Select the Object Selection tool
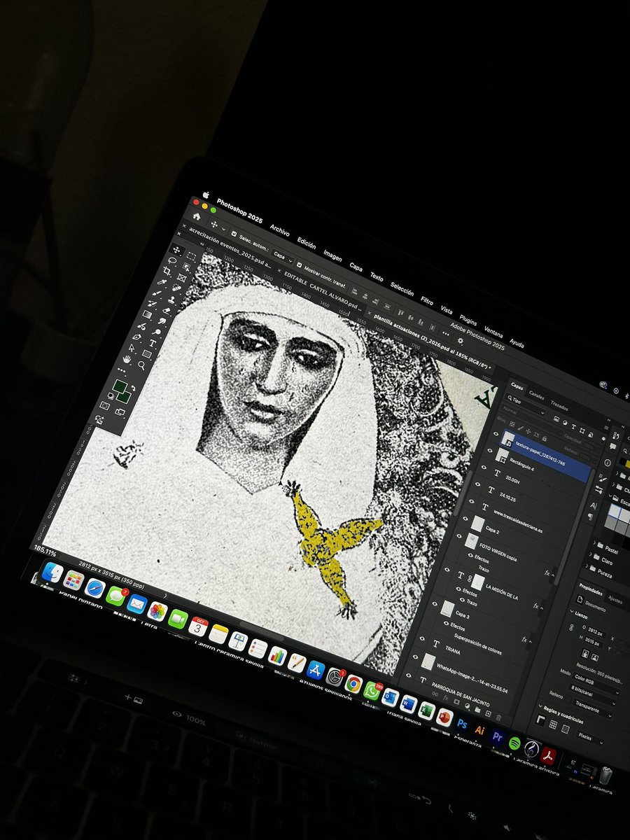This screenshot has width=630, height=840. coord(187,267)
